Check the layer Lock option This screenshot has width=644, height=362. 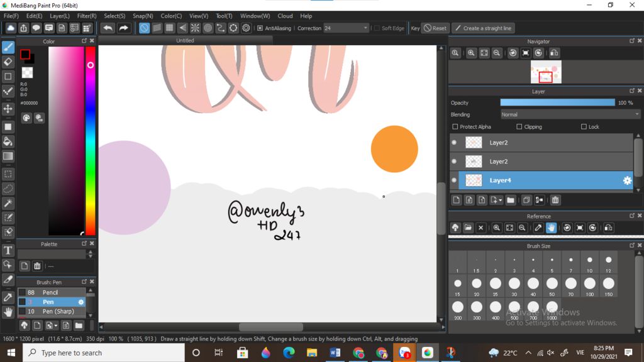(x=584, y=127)
